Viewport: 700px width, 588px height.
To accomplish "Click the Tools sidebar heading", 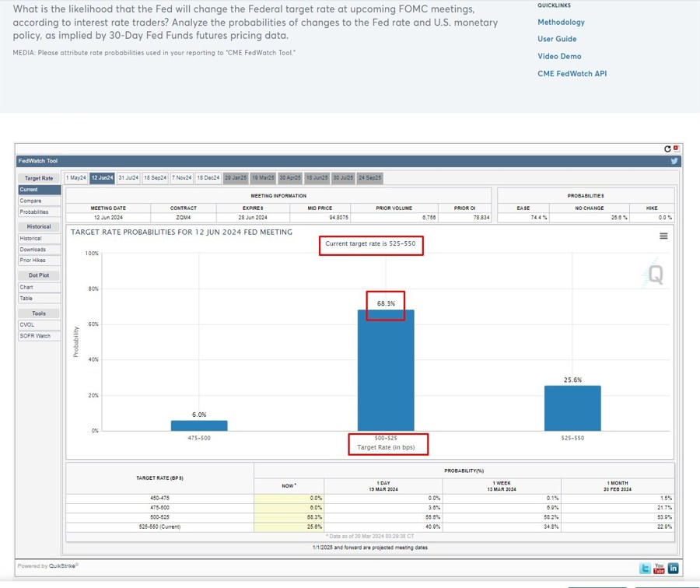I will point(40,313).
